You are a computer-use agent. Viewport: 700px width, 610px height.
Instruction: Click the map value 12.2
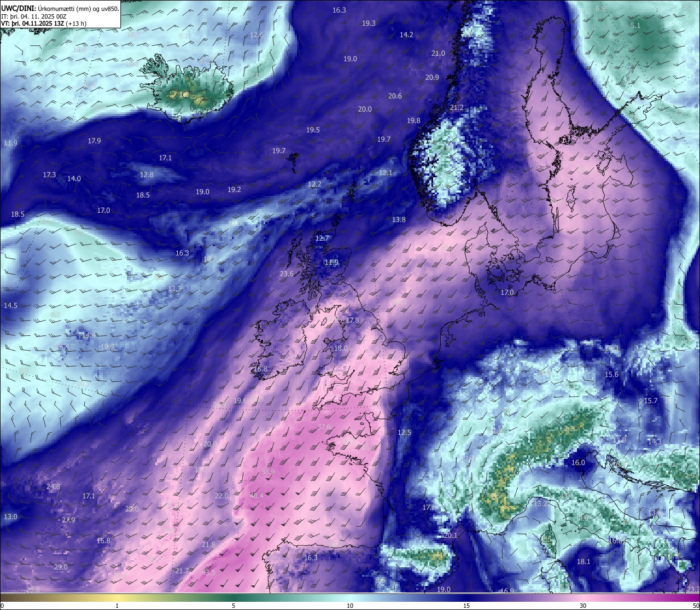314,184
